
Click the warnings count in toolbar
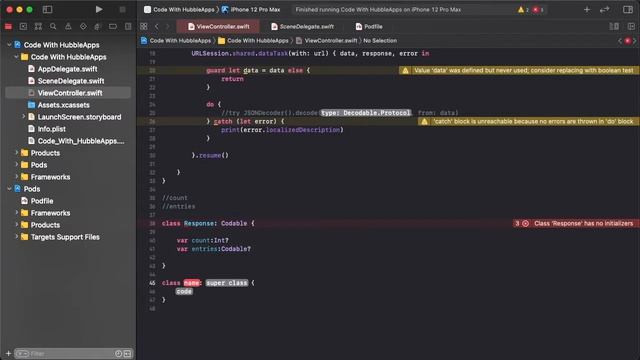point(523,9)
